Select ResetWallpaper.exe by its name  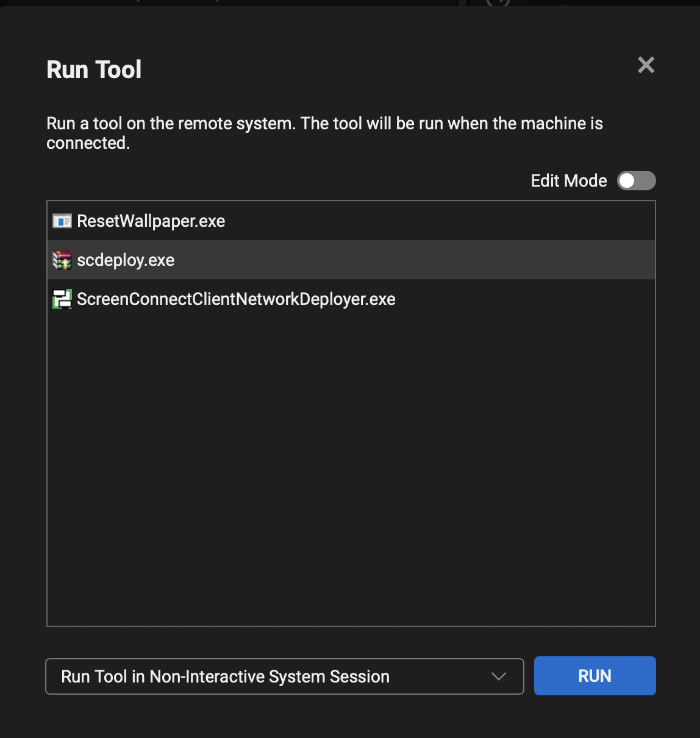coord(151,221)
